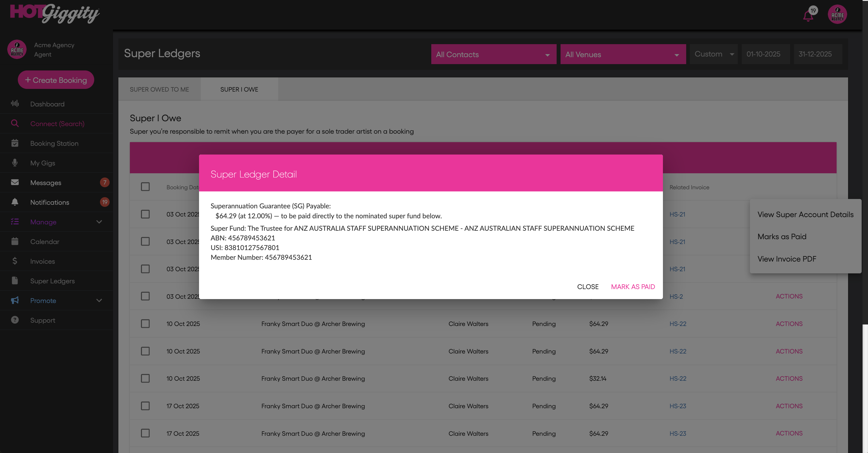
Task: Click the Dashboard sidebar icon
Action: (15, 103)
